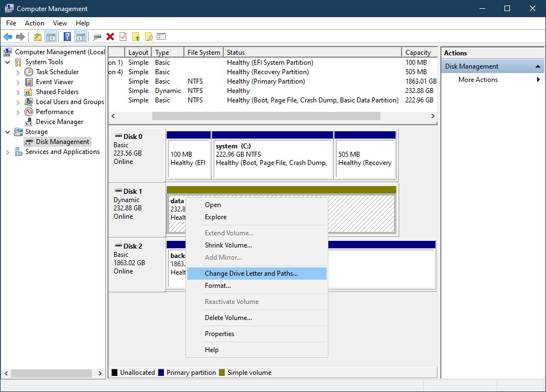Click the Performance gauge icon in tree

pyautogui.click(x=29, y=112)
